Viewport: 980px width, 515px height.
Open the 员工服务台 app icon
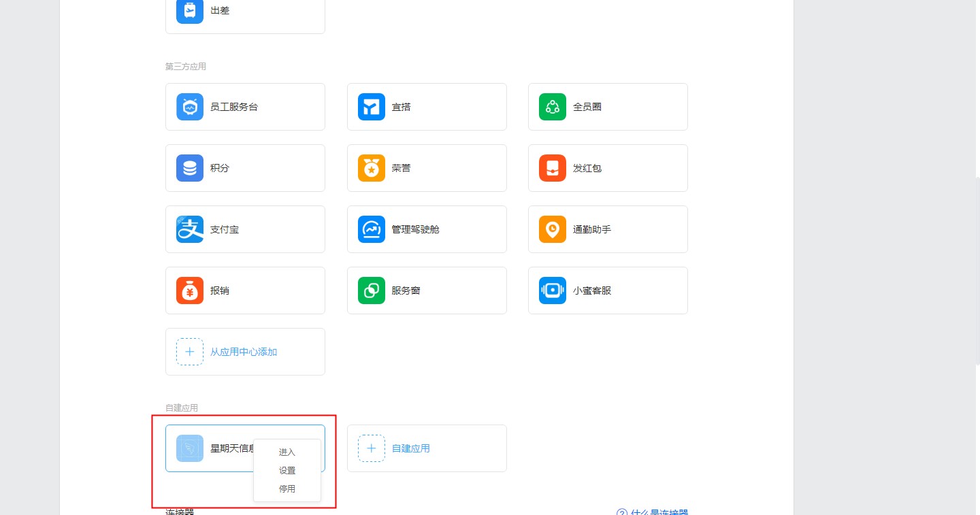click(x=189, y=107)
